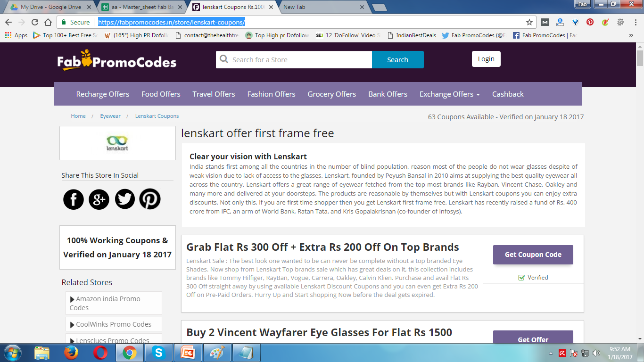This screenshot has width=644, height=362.
Task: Open Skype from taskbar
Action: click(159, 353)
